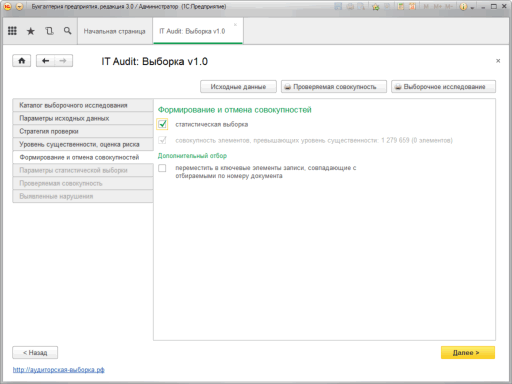Open 'Каталог выборочного исследования' step
The width and height of the screenshot is (512, 384).
pyautogui.click(x=83, y=105)
